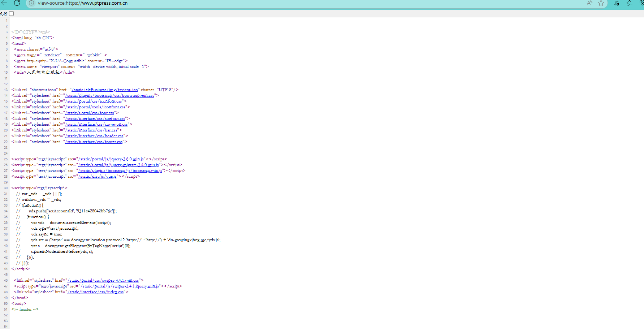Click the setAccountId comment line
The height and width of the screenshot is (329, 644).
66,211
